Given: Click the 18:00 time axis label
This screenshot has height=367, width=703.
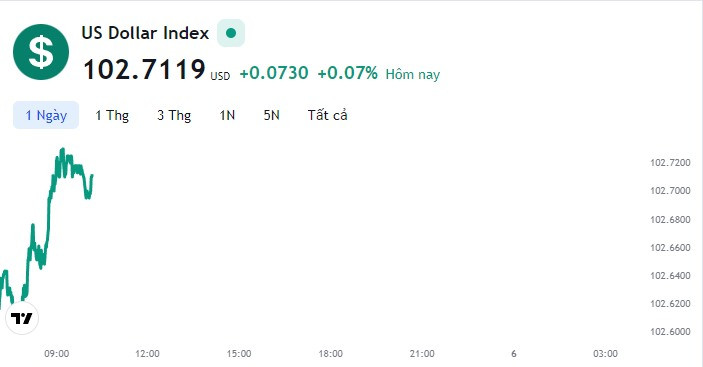Looking at the screenshot, I should (x=330, y=354).
